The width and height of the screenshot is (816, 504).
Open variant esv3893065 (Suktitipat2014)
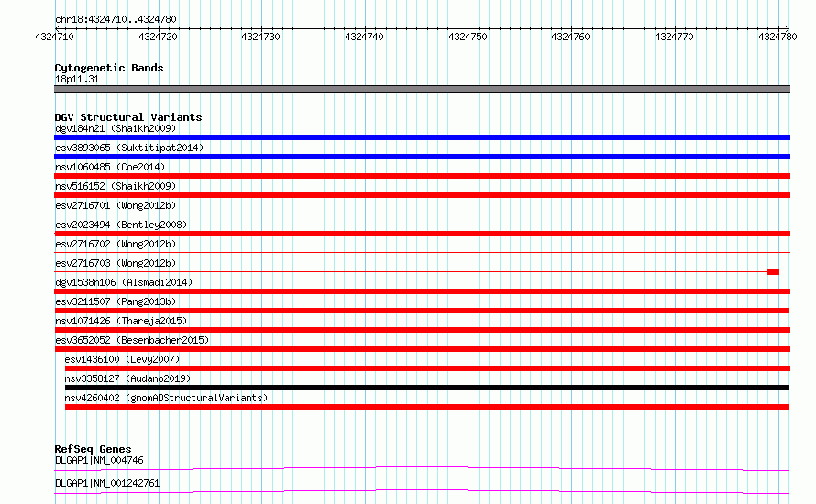129,148
